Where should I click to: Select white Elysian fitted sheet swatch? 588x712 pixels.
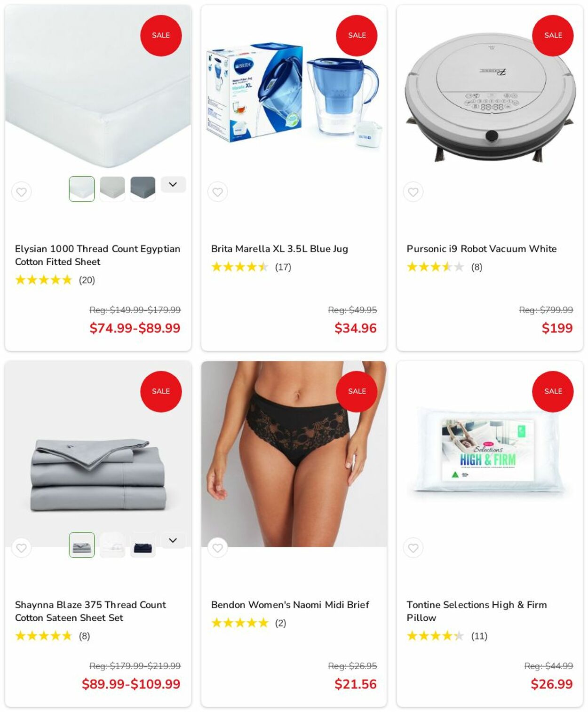(82, 189)
